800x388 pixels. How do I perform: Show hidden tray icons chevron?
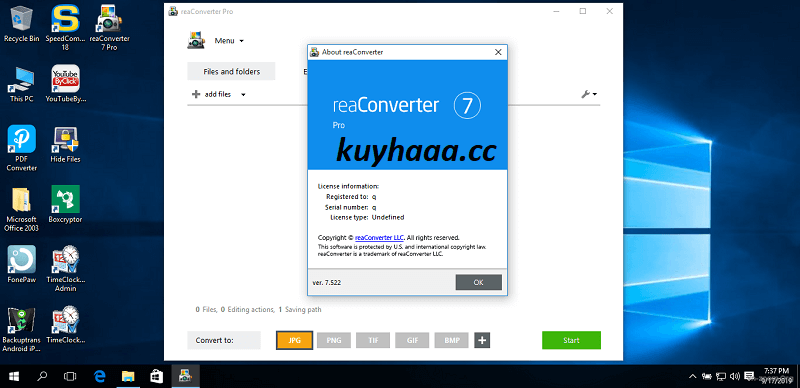[692, 377]
